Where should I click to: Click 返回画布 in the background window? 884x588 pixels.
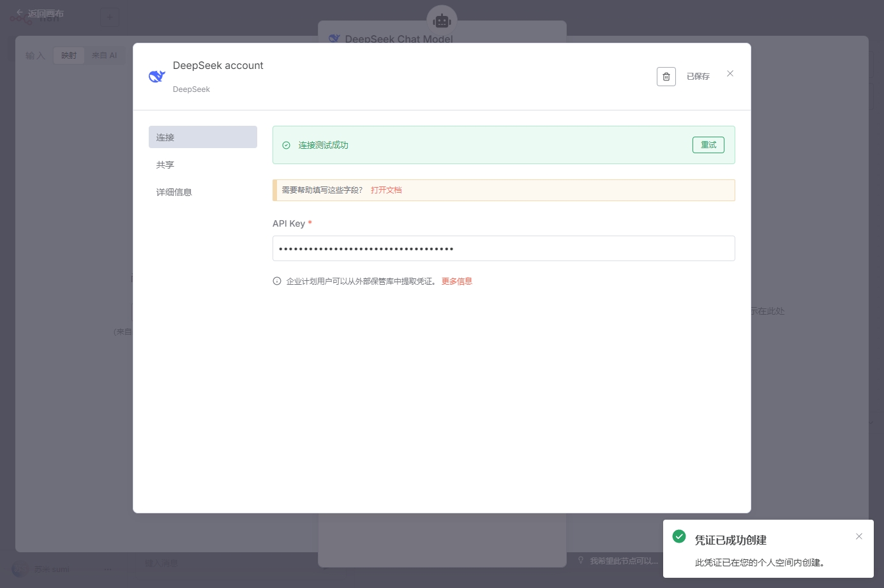[40, 13]
